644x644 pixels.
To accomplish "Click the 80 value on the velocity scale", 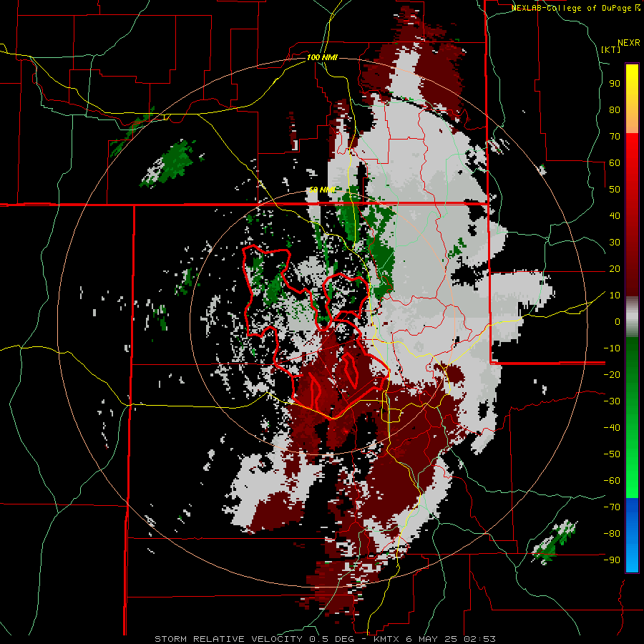I will point(615,109).
